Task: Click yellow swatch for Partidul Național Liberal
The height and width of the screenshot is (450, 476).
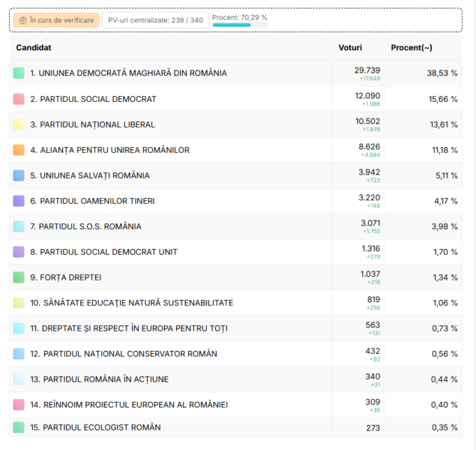Action: click(x=19, y=124)
